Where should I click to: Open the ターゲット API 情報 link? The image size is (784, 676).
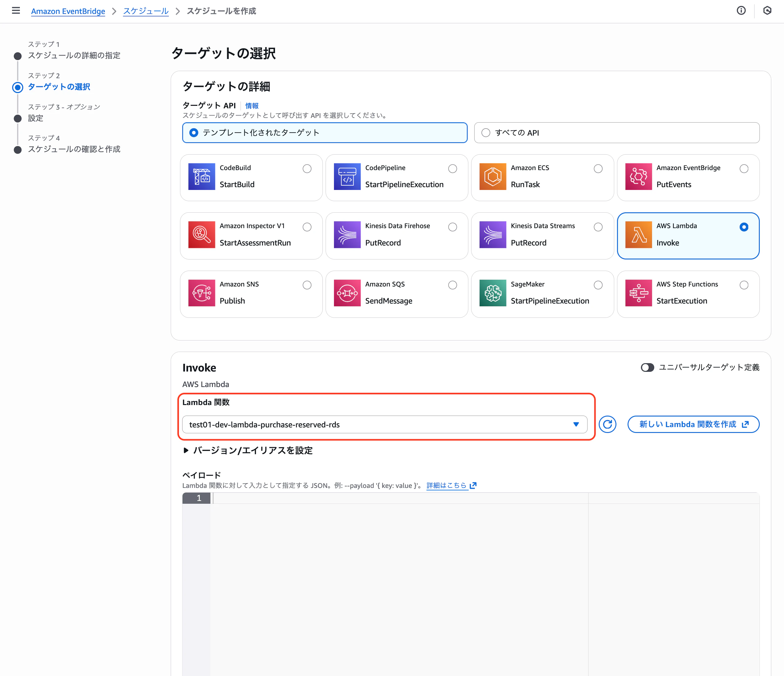pyautogui.click(x=252, y=106)
